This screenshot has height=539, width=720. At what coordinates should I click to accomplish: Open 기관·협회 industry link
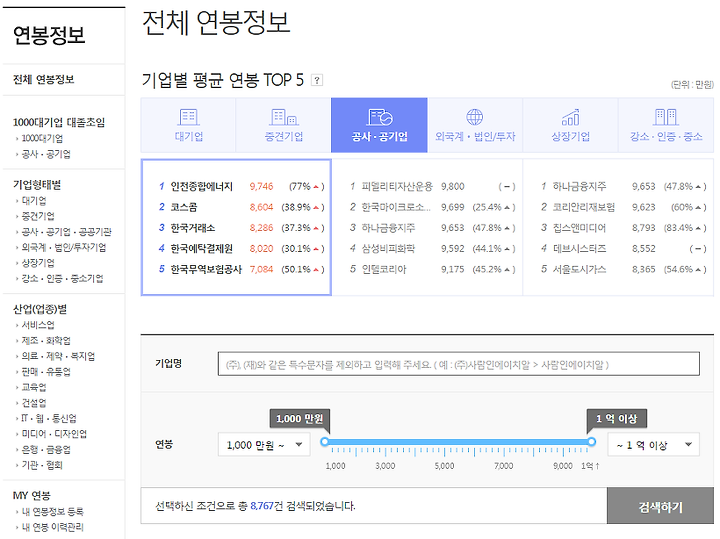[42, 465]
